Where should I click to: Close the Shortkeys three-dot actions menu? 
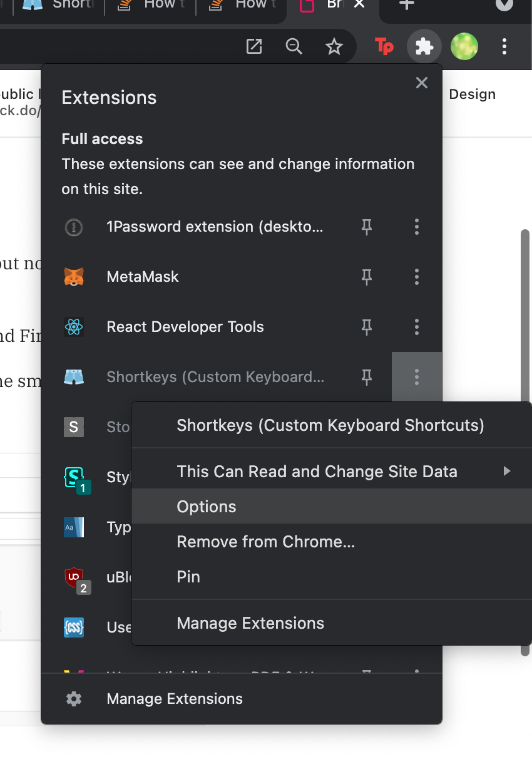417,377
